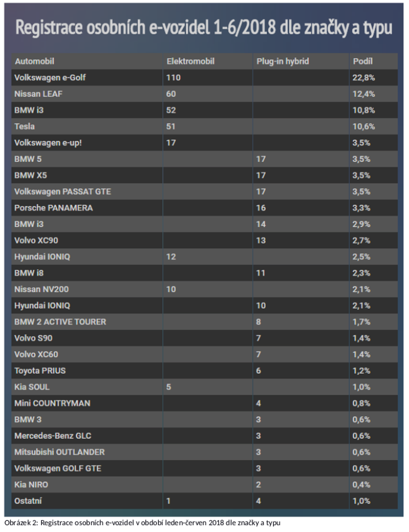Click the Ostatní row label
Image resolution: width=409 pixels, height=532 pixels.
pyautogui.click(x=28, y=501)
